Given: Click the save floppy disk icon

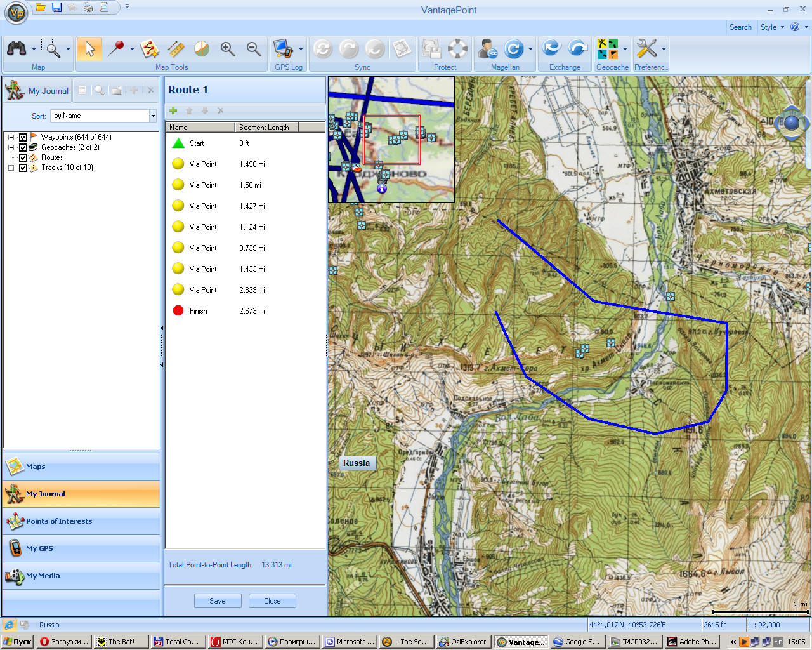Looking at the screenshot, I should pos(56,8).
